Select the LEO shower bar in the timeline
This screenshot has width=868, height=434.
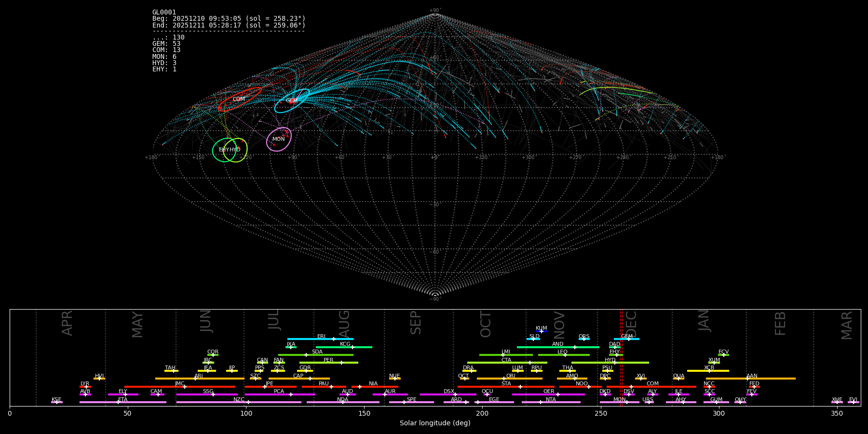pyautogui.click(x=564, y=355)
